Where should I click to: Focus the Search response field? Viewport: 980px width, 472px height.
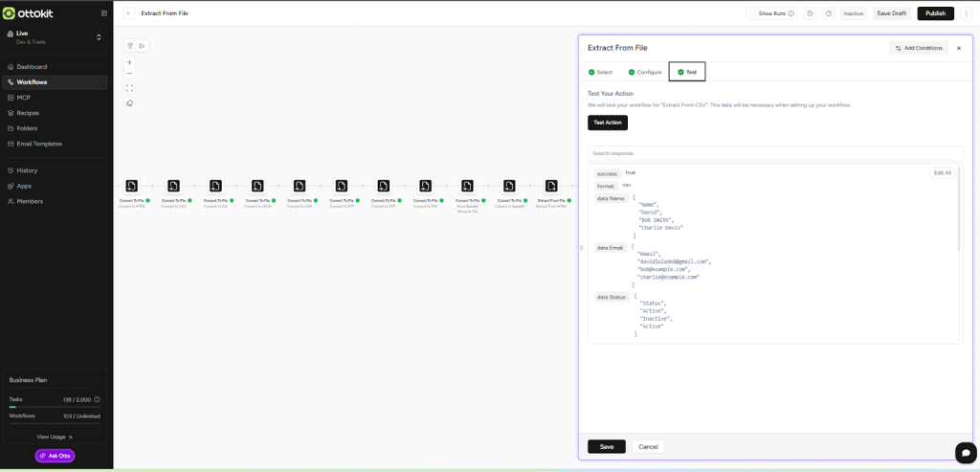(774, 153)
